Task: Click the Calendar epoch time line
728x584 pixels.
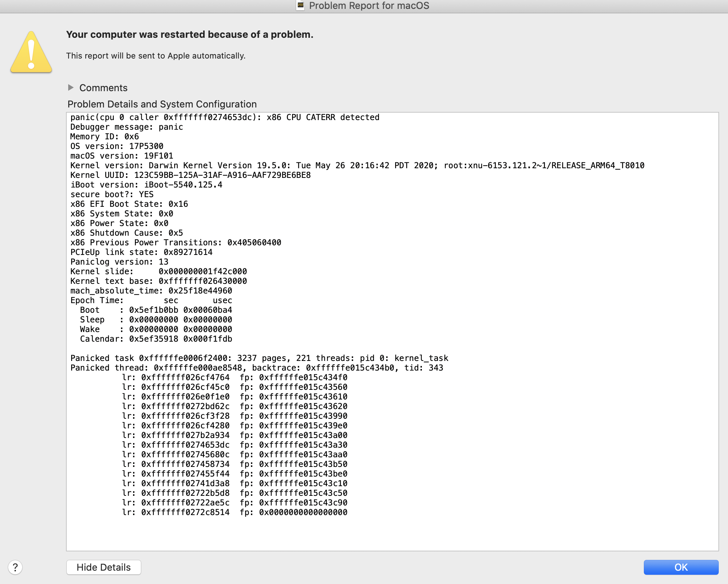Action: [156, 339]
